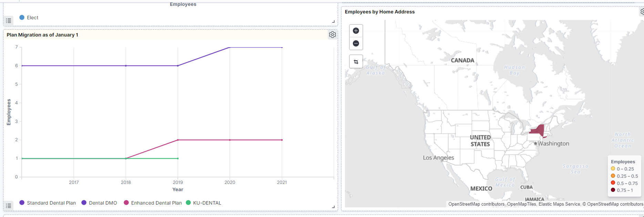Click the 2021 data point at 7 employees
Viewport: 644px width, 217px height.
[x=282, y=48]
